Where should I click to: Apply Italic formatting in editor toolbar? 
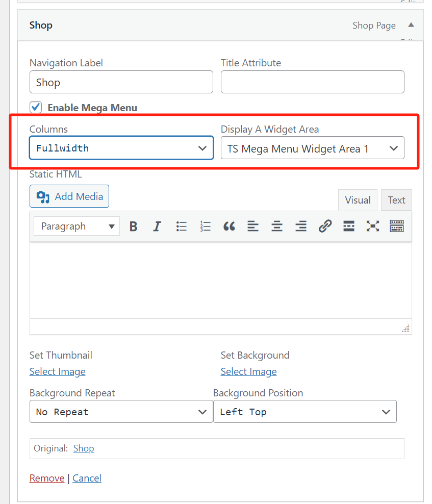157,226
